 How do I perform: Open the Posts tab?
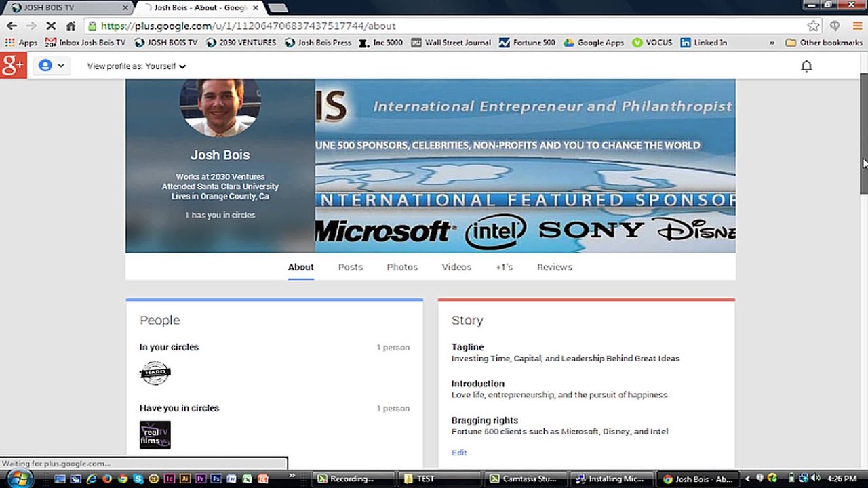point(351,267)
